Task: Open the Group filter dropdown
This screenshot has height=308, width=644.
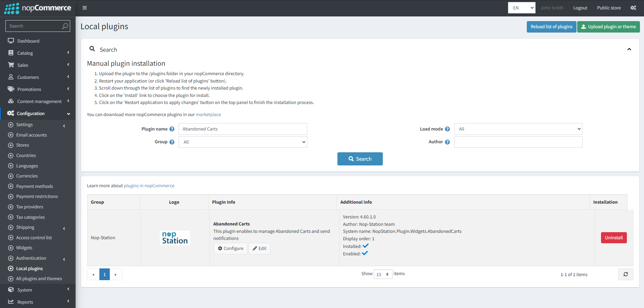Action: 243,142
